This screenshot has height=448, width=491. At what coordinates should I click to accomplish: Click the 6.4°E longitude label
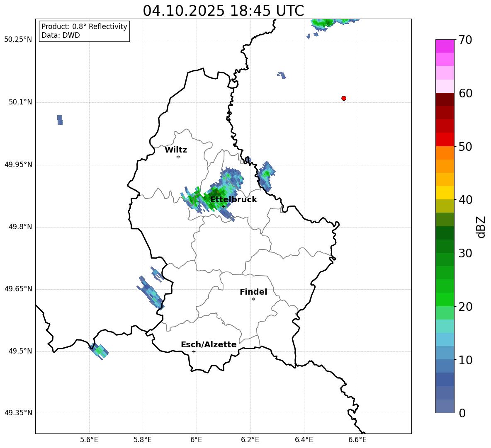(304, 440)
